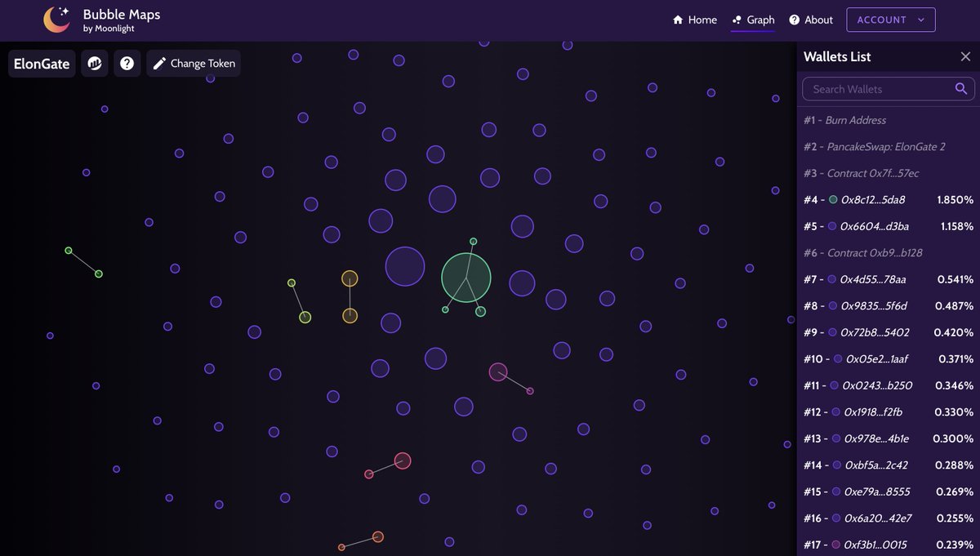Click the chart statistics icon beside ElonGate

94,63
